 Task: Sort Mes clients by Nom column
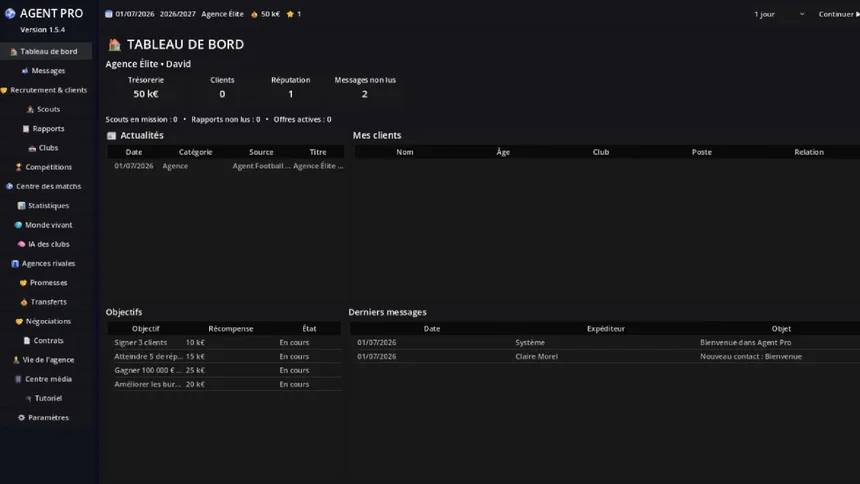pyautogui.click(x=405, y=152)
